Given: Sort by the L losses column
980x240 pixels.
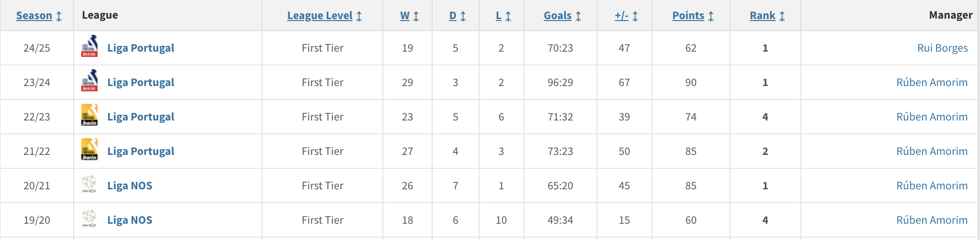Looking at the screenshot, I should [503, 15].
